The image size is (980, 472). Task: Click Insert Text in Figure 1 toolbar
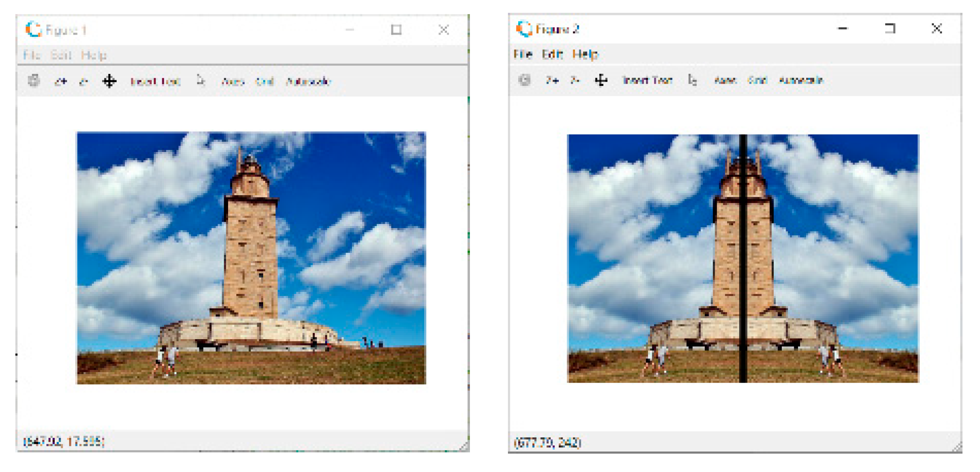155,81
